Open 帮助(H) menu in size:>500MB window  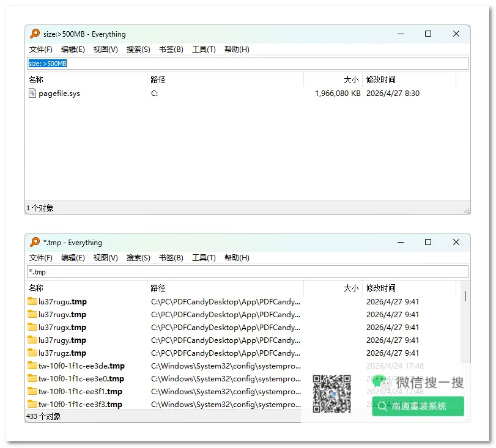[x=237, y=50]
